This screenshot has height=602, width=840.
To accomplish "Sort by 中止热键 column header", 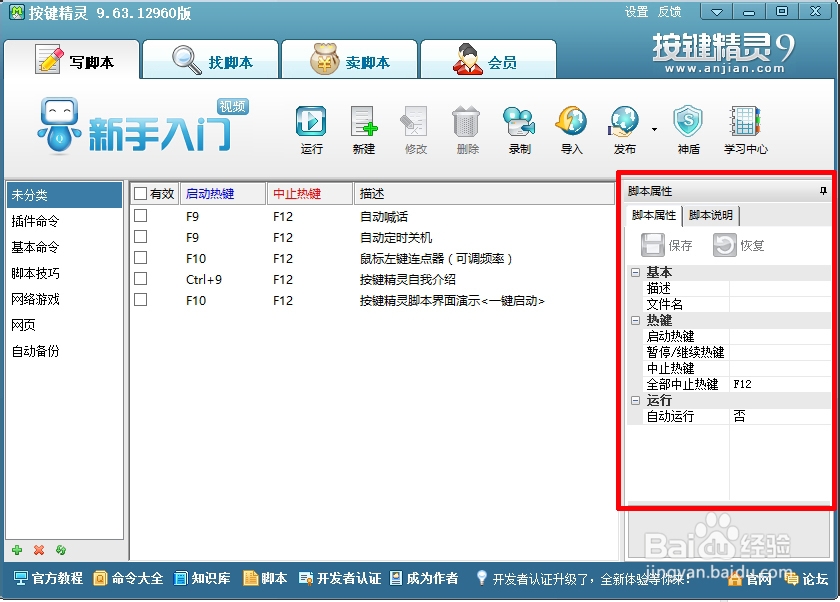I will [310, 193].
